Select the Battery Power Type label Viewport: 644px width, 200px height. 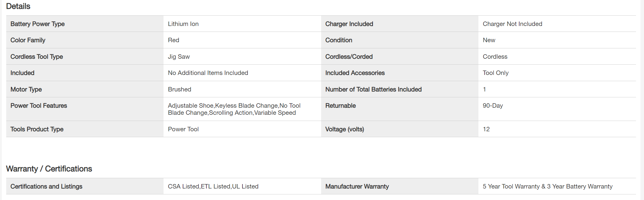(x=38, y=24)
